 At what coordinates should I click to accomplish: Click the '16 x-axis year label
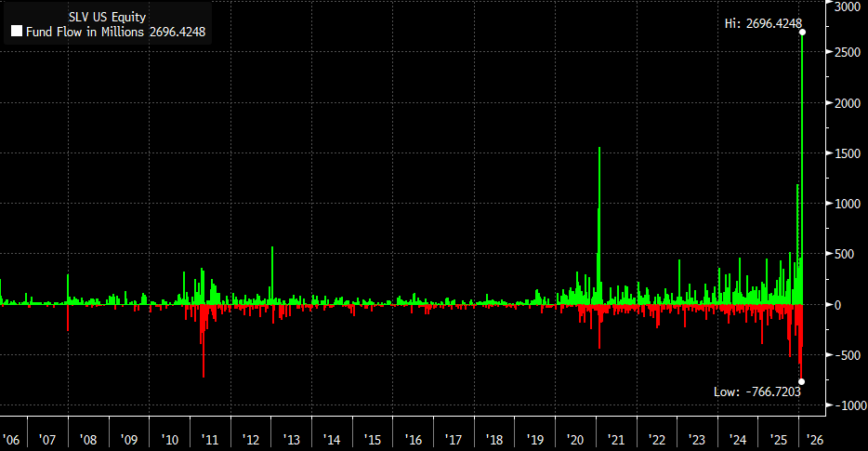[413, 440]
